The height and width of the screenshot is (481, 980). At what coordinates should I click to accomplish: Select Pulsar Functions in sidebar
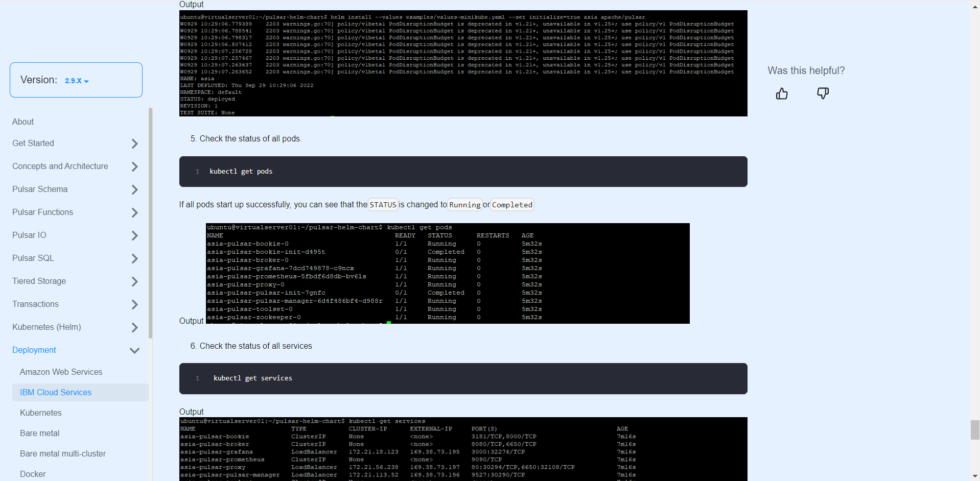coord(42,212)
